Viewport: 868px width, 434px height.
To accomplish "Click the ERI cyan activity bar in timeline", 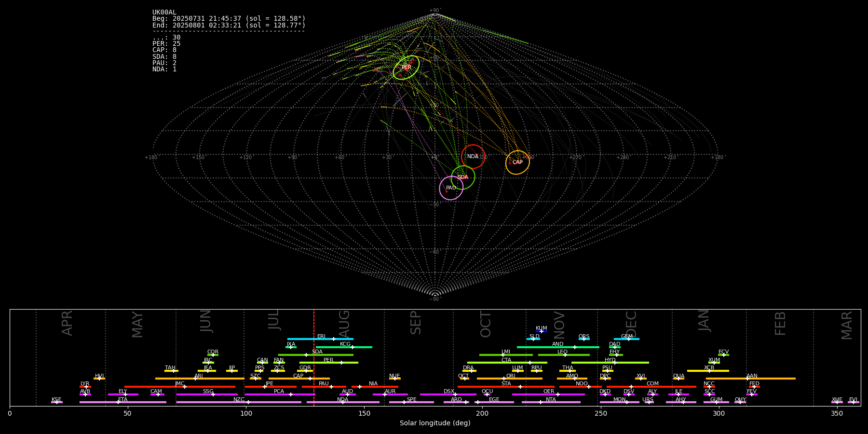I will point(320,339).
